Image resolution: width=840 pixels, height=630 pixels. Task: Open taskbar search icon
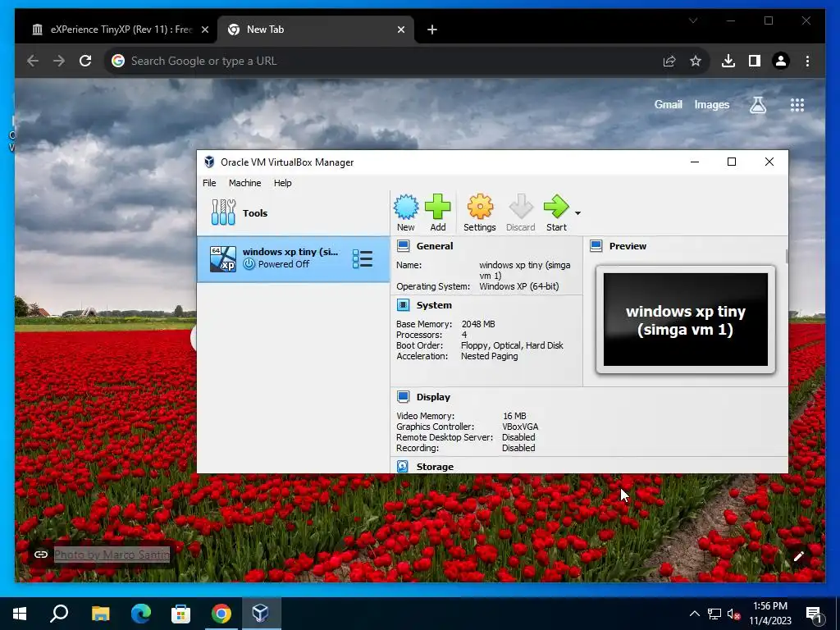(x=59, y=614)
